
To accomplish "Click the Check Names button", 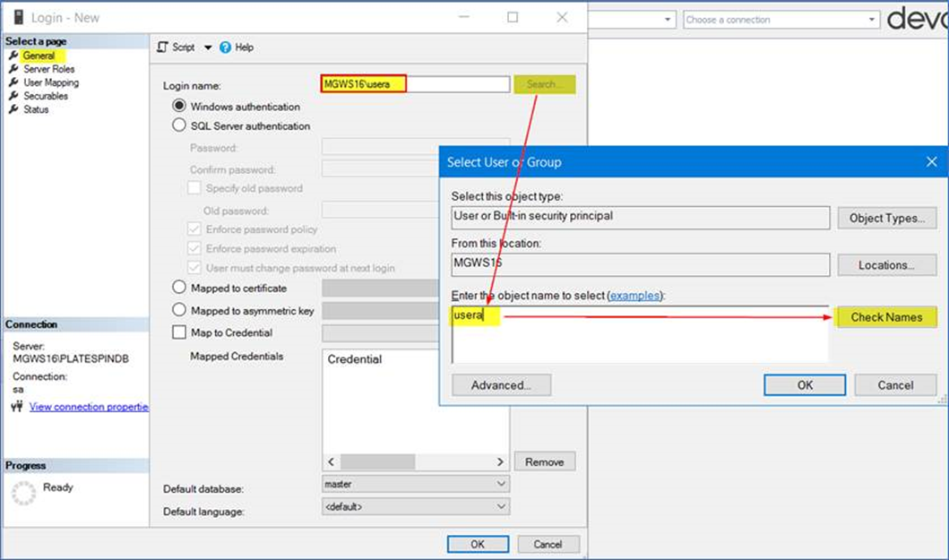I will (x=886, y=317).
